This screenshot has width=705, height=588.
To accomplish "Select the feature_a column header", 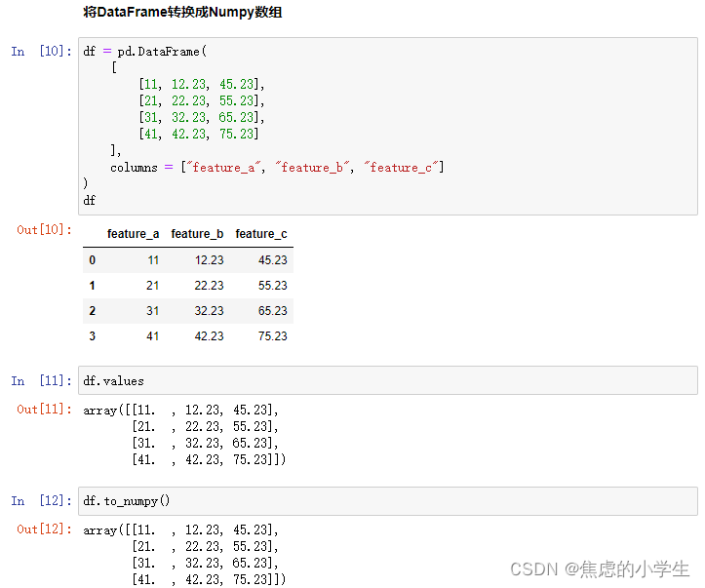I will (133, 234).
